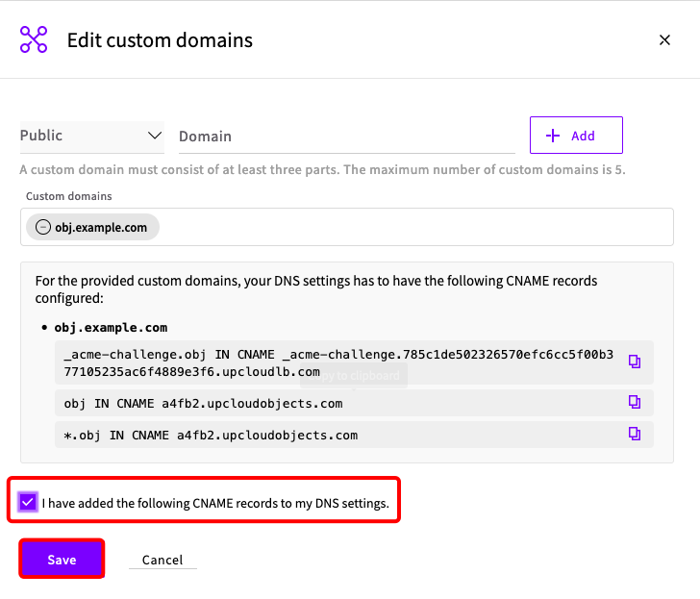Select the obj.example.com domain chip
The image size is (700, 599).
pos(93,227)
